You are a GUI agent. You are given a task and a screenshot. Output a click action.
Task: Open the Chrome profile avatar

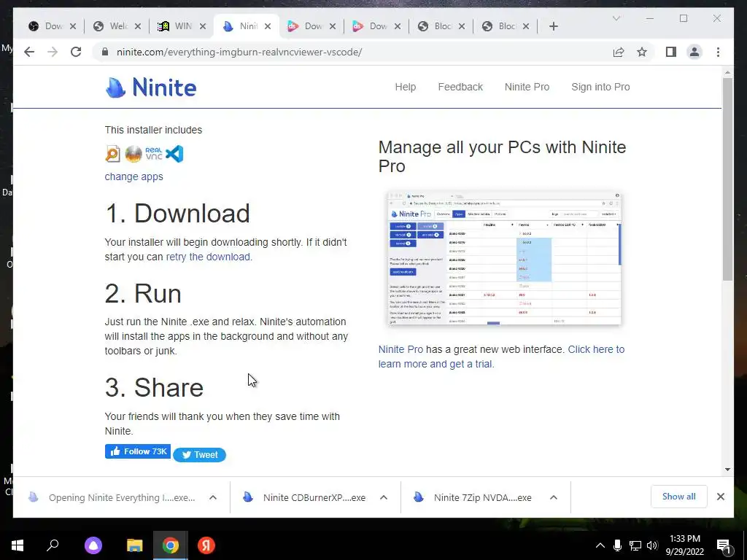tap(694, 52)
